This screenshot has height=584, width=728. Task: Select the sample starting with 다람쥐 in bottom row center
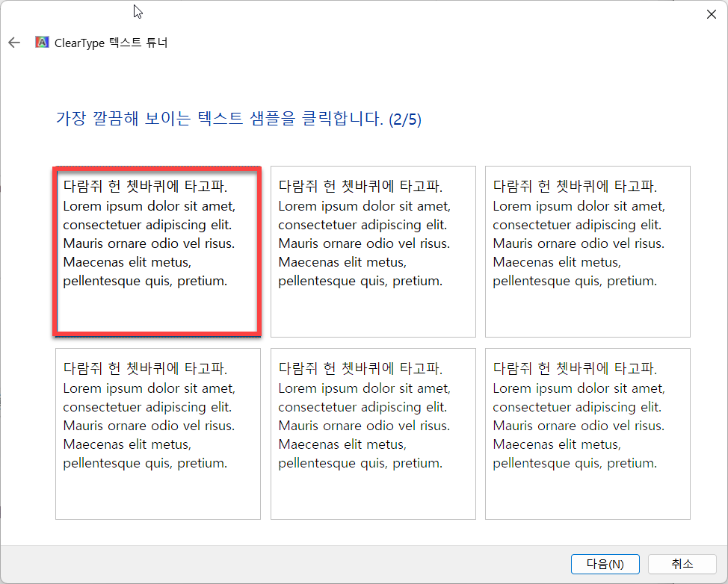coord(372,432)
